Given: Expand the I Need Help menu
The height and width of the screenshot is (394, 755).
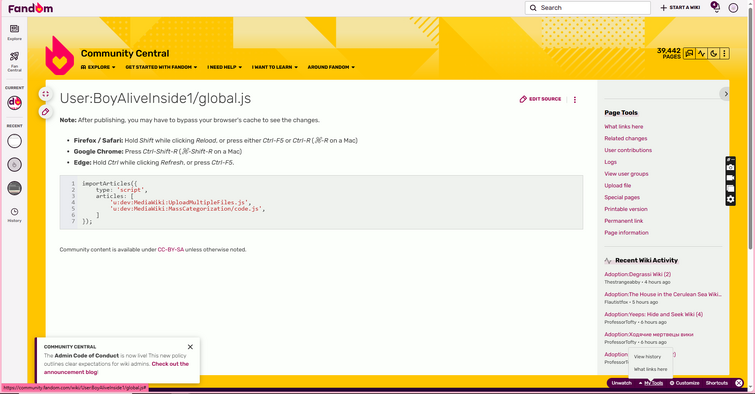Looking at the screenshot, I should coord(224,67).
